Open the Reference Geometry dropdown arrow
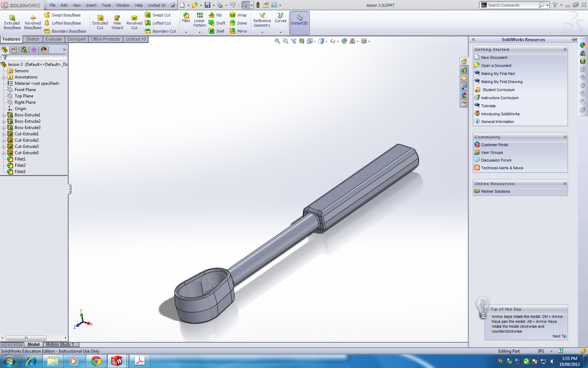The height and width of the screenshot is (368, 588). 262,32
